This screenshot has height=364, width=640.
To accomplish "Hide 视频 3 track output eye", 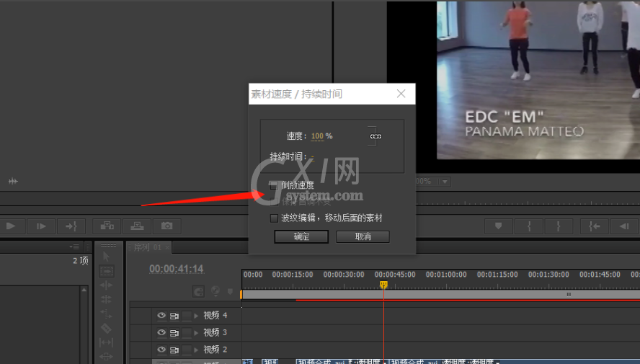I will 161,332.
